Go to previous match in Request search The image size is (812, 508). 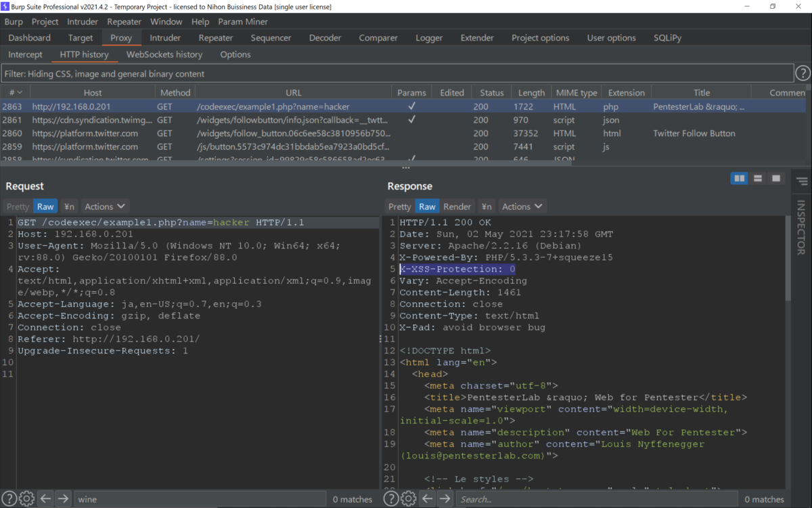45,499
